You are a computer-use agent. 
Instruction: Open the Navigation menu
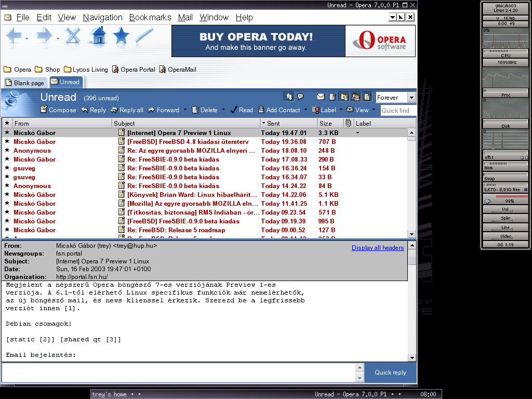102,17
